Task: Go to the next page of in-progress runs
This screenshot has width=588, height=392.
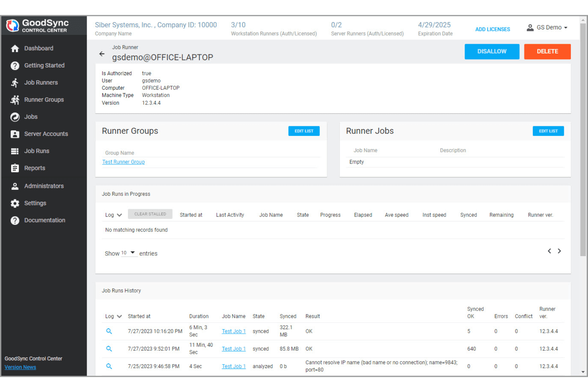Action: tap(559, 251)
